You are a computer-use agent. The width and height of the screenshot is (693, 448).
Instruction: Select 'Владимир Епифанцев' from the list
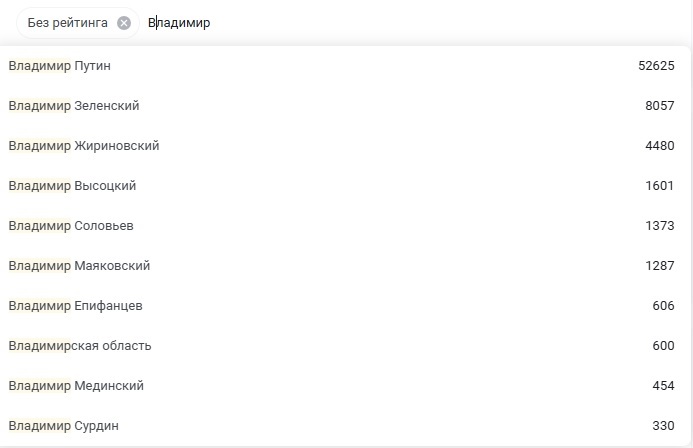346,306
